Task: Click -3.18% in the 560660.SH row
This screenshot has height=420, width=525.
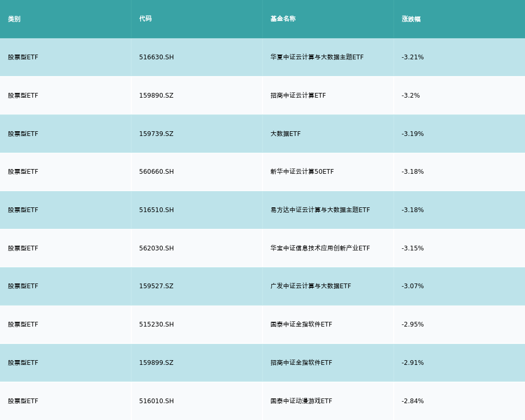Action: [413, 172]
